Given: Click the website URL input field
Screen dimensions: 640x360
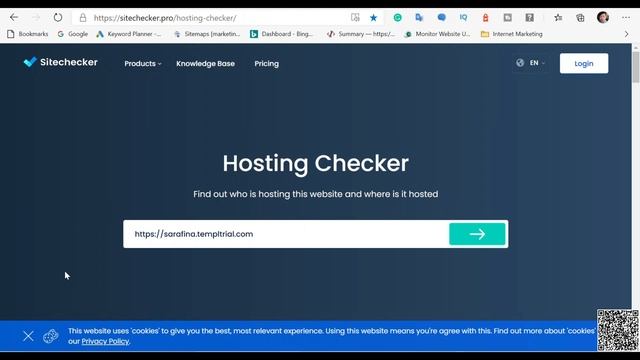Looking at the screenshot, I should (286, 234).
